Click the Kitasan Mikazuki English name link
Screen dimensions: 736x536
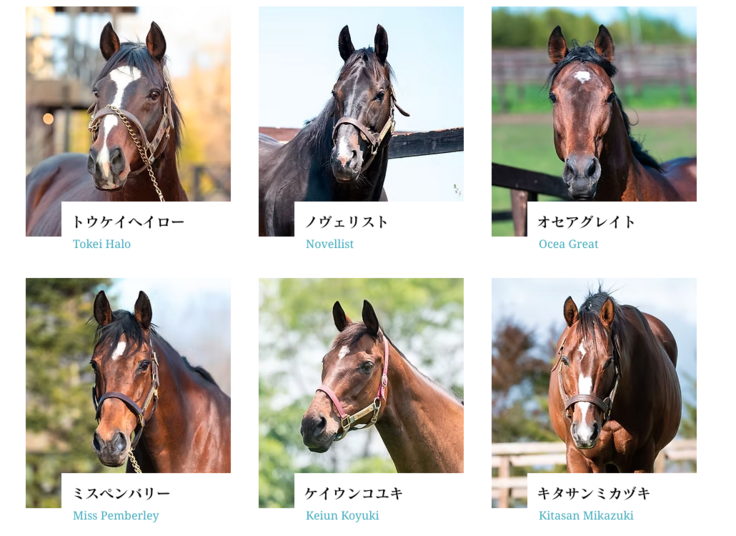(586, 515)
